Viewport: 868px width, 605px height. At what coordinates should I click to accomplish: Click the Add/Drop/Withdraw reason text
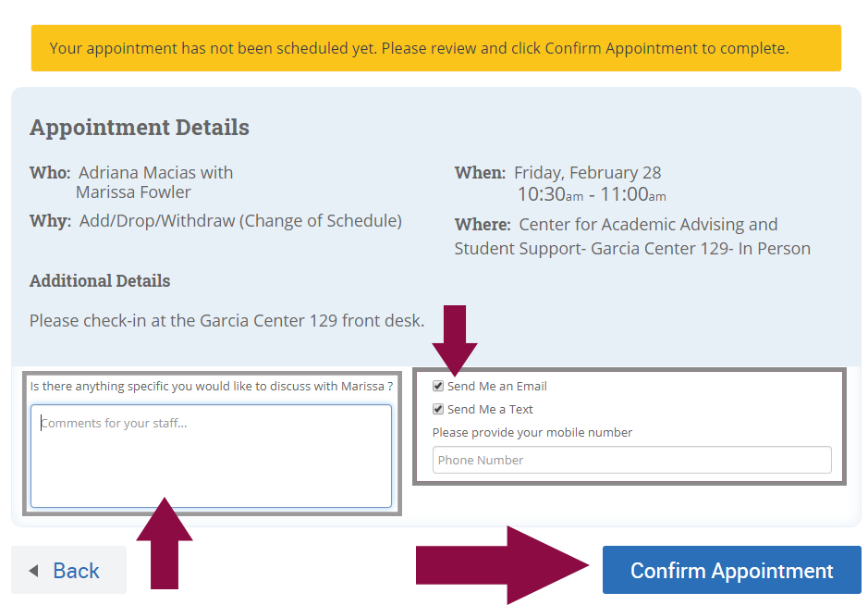point(240,221)
